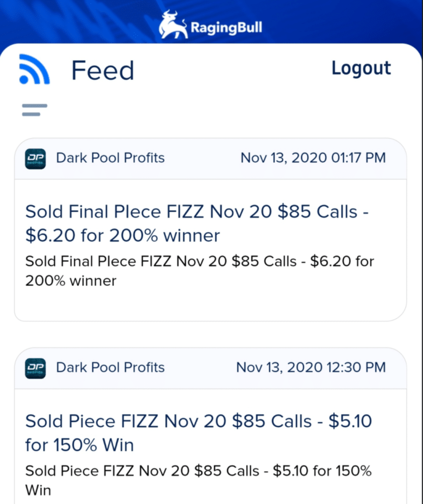Log out using the Logout button
Viewport: 423px width, 504px height.
click(x=361, y=69)
